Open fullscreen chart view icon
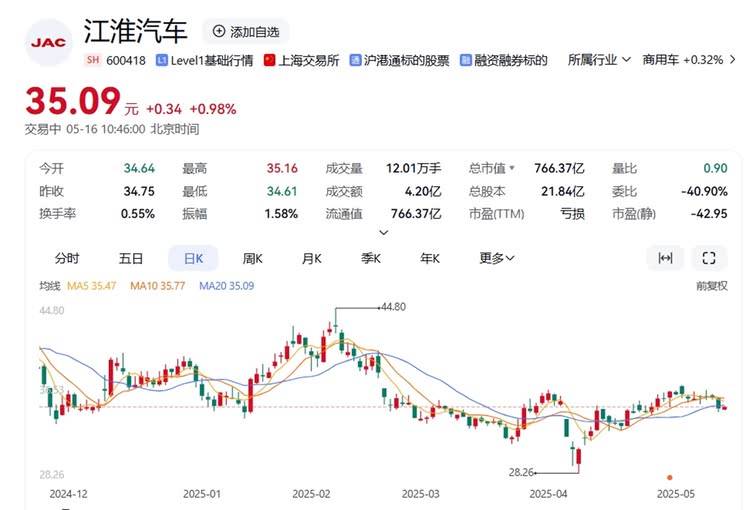750x510 pixels. pyautogui.click(x=709, y=258)
